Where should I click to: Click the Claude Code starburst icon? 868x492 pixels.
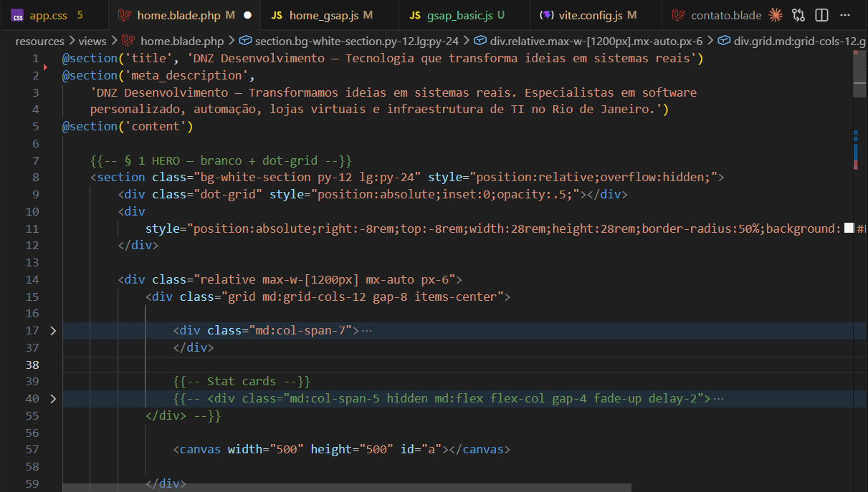tap(776, 15)
